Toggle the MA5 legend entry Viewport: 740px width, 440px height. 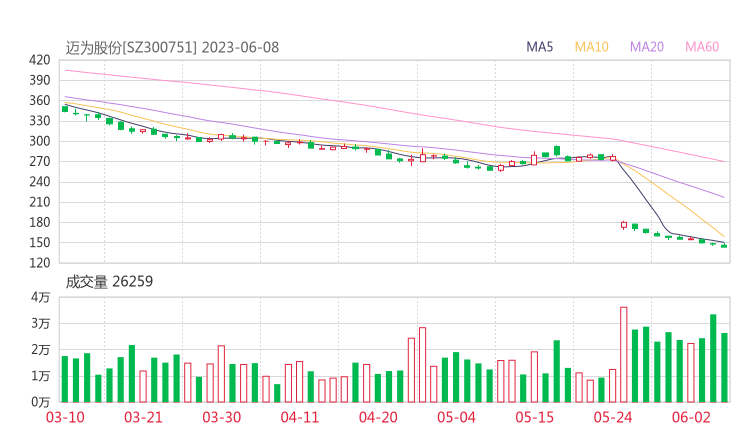click(x=540, y=47)
